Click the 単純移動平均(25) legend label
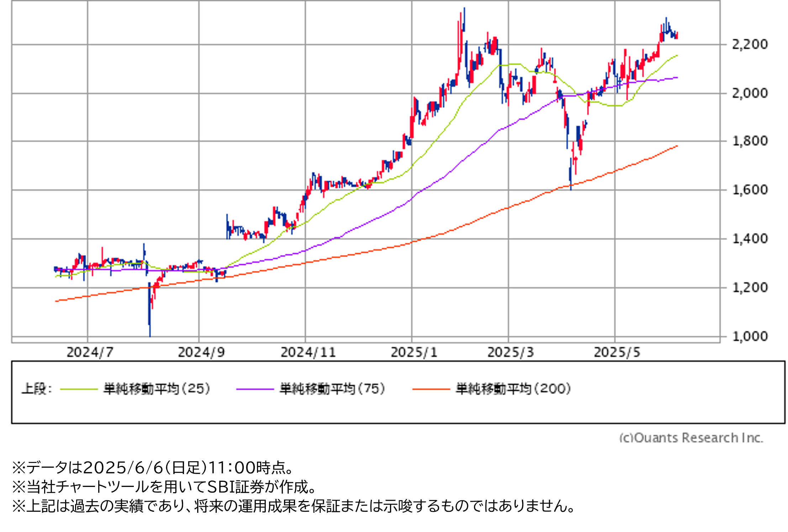The image size is (788, 532). click(x=157, y=389)
